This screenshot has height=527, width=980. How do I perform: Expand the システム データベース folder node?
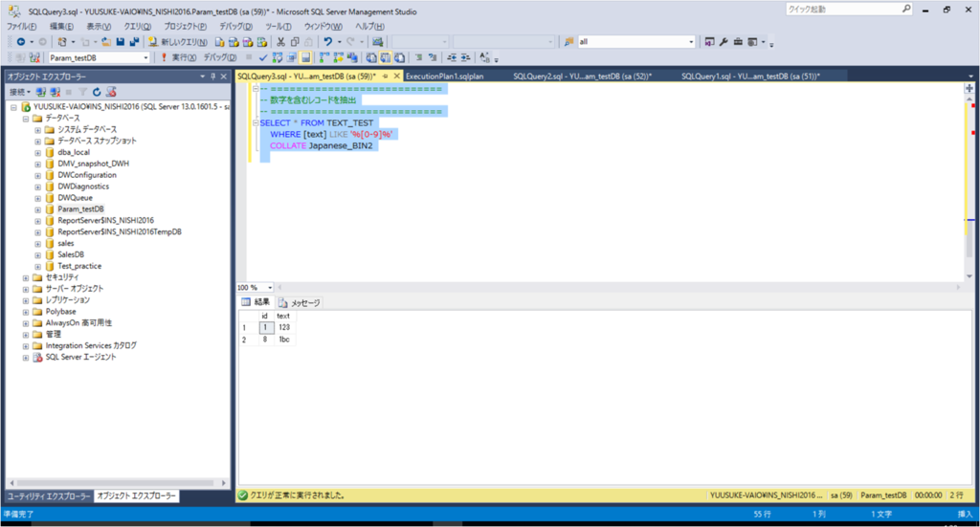click(37, 130)
